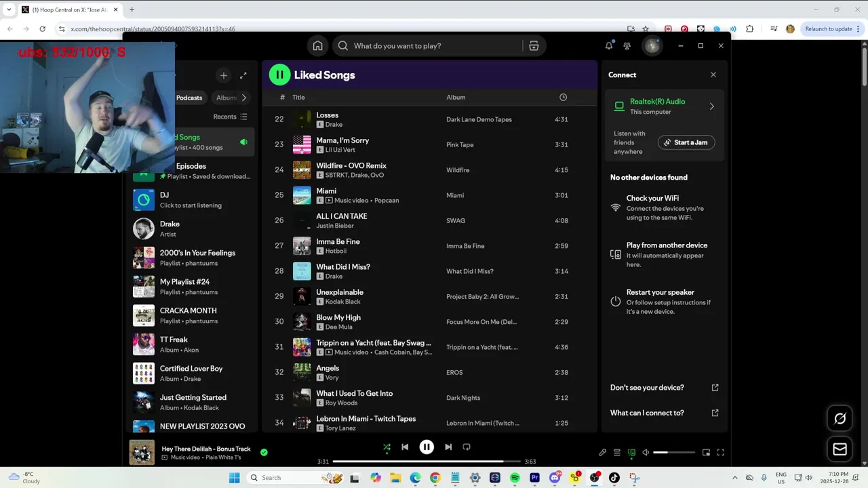Image resolution: width=868 pixels, height=488 pixels.
Task: Reload the Chrome page
Action: point(42,28)
